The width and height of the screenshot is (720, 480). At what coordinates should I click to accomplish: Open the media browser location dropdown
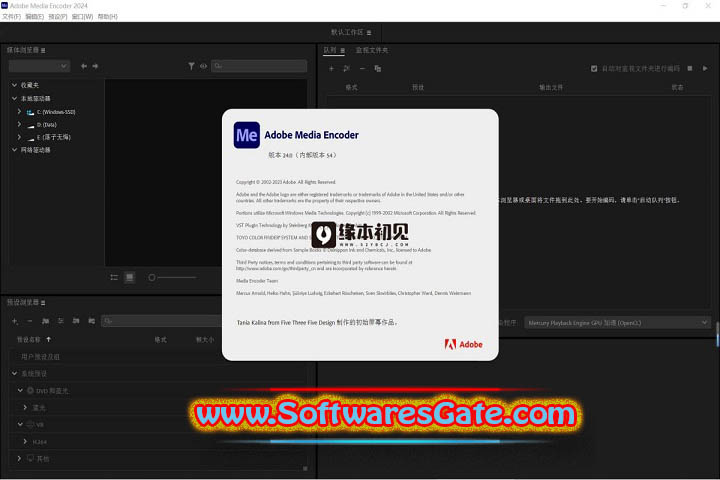point(39,66)
